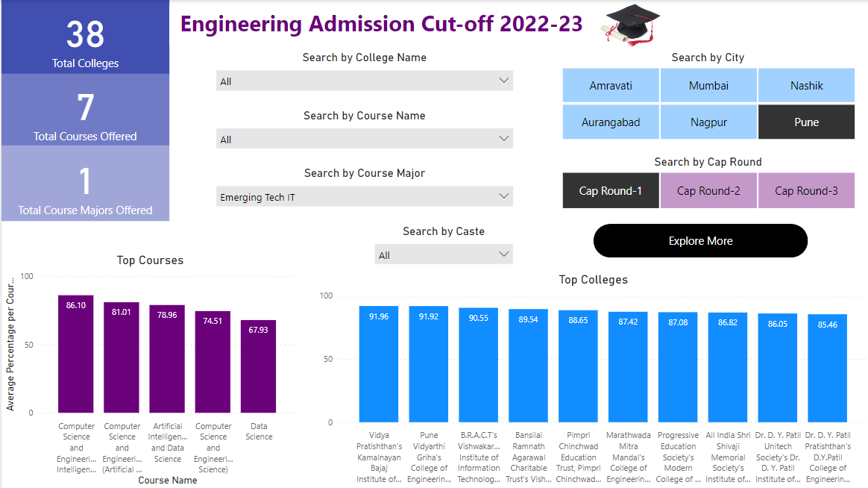Select the Amravati city filter
The height and width of the screenshot is (488, 868).
click(611, 85)
